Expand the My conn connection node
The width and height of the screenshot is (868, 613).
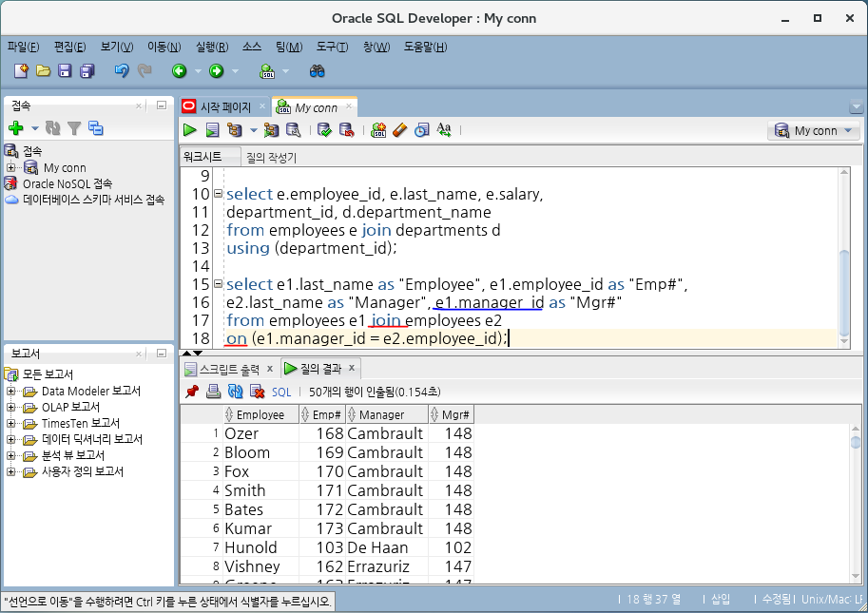(10, 167)
